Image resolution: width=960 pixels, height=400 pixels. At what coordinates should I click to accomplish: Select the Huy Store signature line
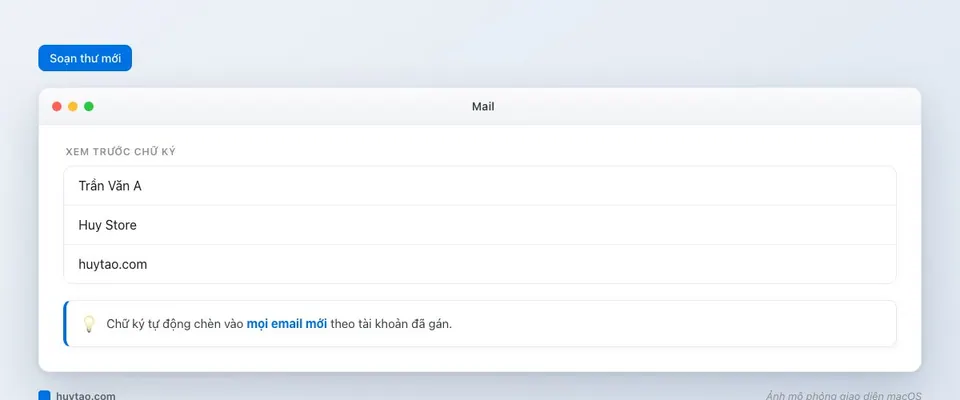coord(479,225)
